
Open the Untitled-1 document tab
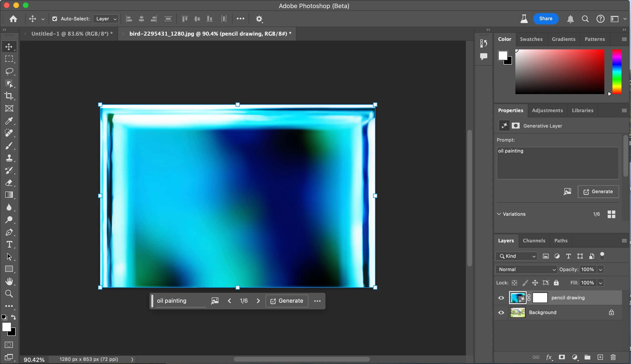click(x=72, y=34)
